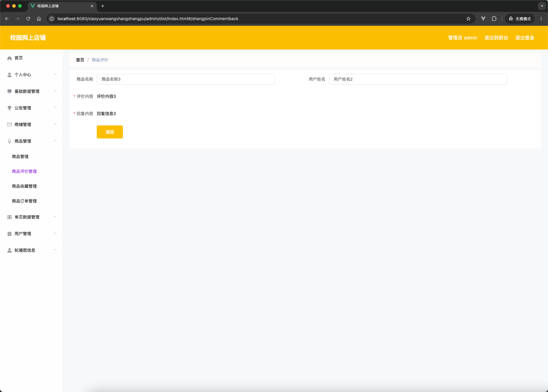This screenshot has height=392, width=548.
Task: Open the tab search dropdown arrow
Action: (x=542, y=6)
